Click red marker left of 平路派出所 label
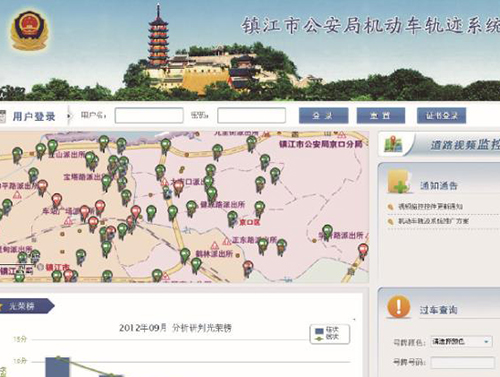500x377 pixels. (42, 187)
